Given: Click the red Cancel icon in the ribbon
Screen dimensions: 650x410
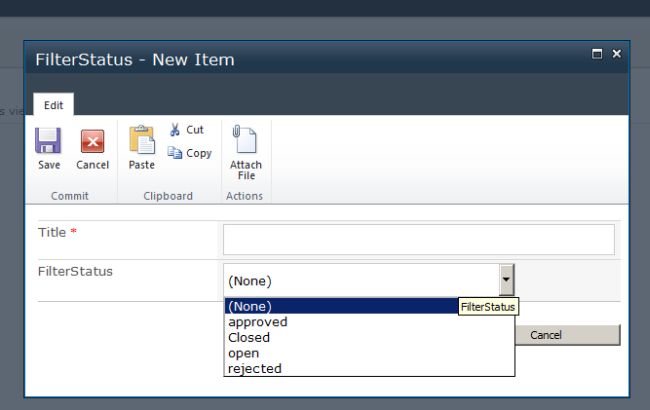Looking at the screenshot, I should [x=92, y=142].
